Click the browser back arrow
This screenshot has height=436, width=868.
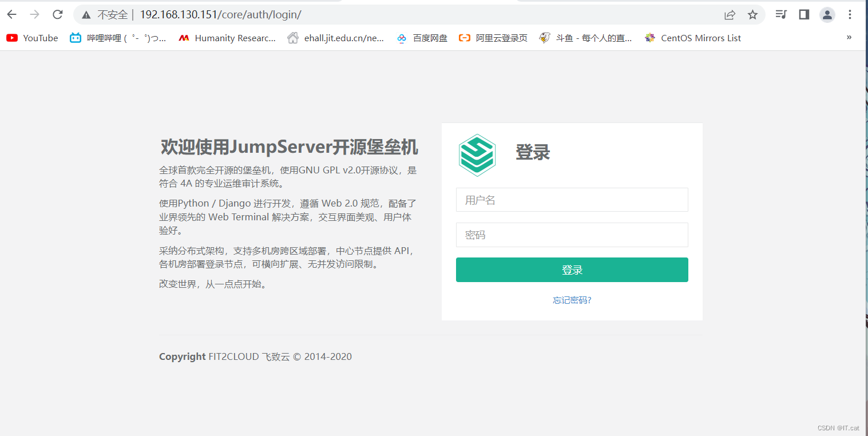pyautogui.click(x=11, y=15)
